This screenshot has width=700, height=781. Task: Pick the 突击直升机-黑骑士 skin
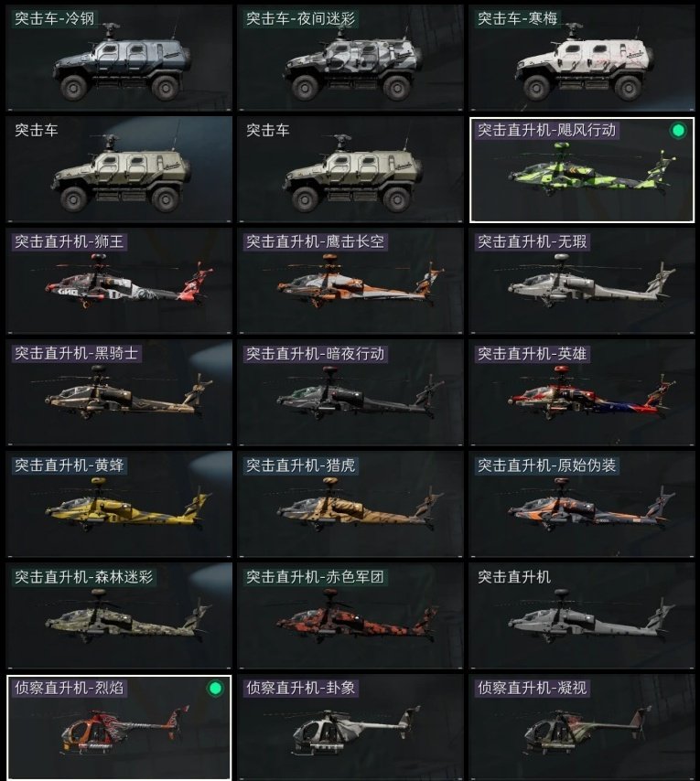[x=119, y=392]
